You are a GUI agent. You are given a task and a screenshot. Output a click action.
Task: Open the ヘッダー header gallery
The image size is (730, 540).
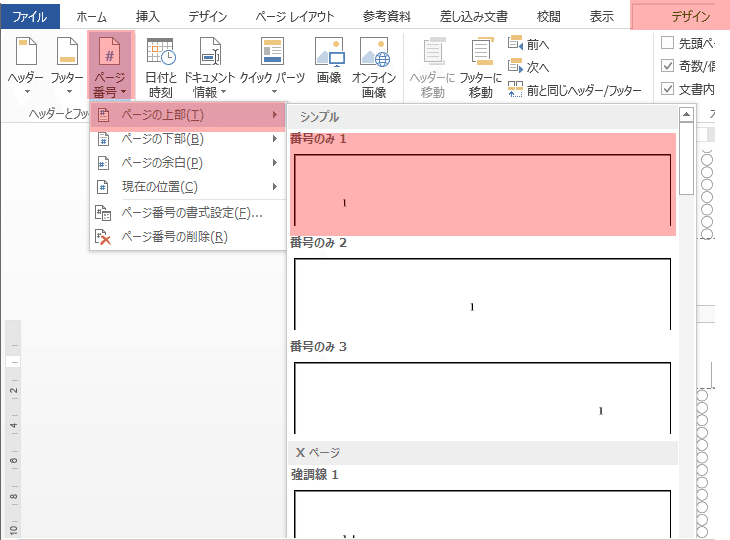coord(26,65)
